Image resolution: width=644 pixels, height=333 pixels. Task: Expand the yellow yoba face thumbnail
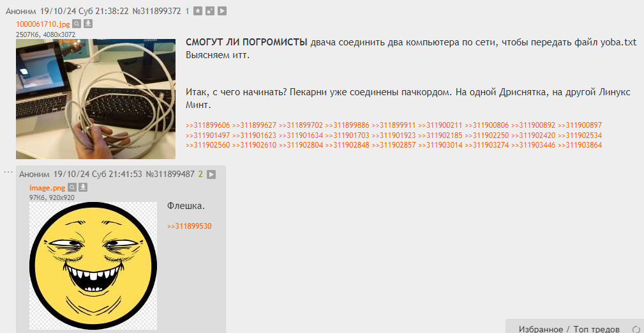(93, 266)
